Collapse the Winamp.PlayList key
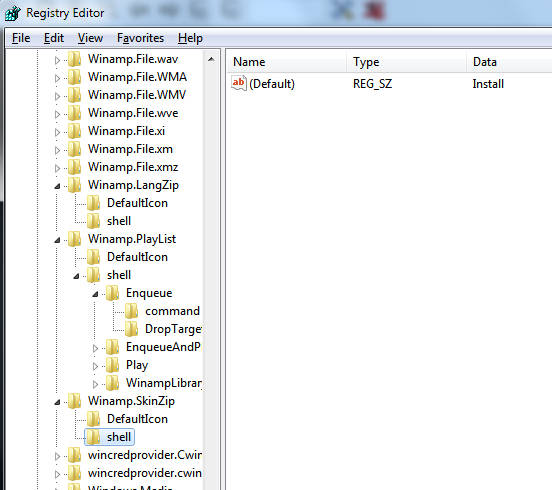This screenshot has width=552, height=490. [x=57, y=240]
